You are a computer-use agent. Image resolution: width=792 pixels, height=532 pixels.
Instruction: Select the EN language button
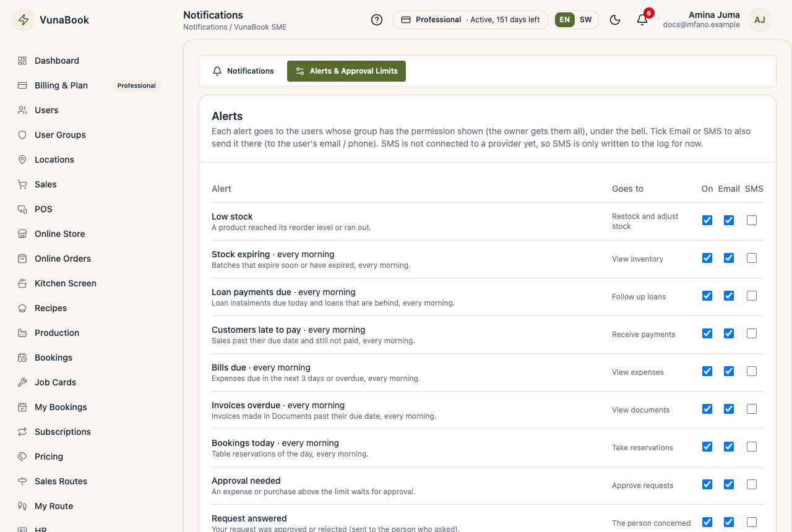click(565, 20)
